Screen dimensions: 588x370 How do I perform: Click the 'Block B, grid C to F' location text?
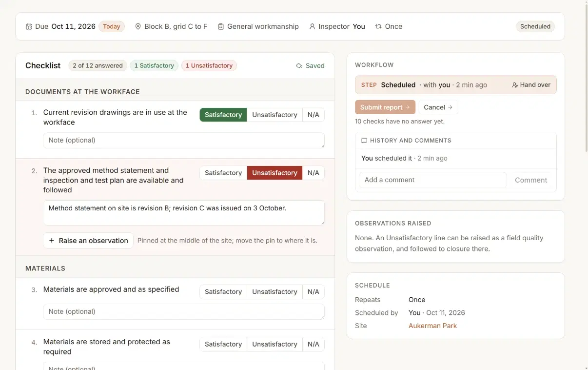[176, 26]
